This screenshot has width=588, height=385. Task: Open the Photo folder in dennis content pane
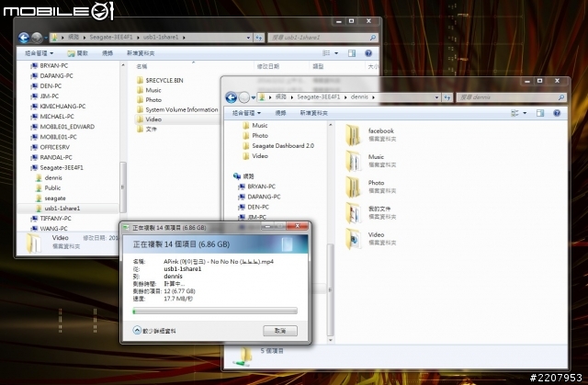(353, 187)
